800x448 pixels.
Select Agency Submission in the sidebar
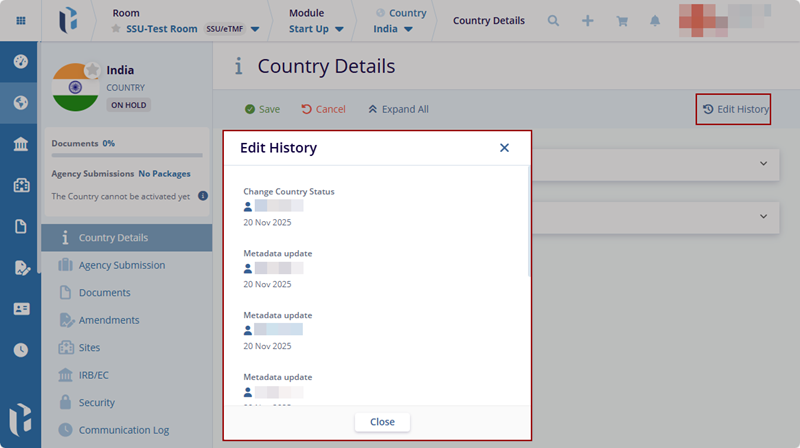pyautogui.click(x=121, y=265)
